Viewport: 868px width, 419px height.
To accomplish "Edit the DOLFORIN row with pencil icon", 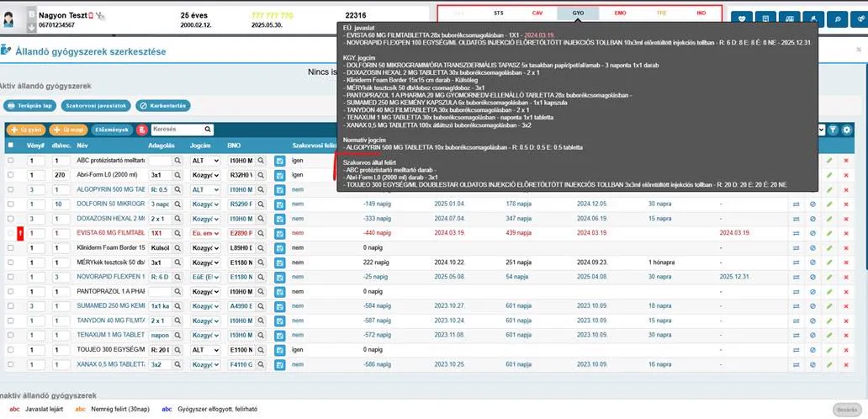I will click(x=828, y=204).
